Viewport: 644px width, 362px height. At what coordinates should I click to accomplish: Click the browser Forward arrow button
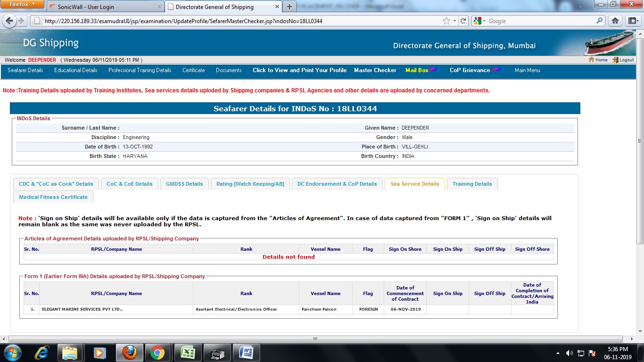(21, 21)
